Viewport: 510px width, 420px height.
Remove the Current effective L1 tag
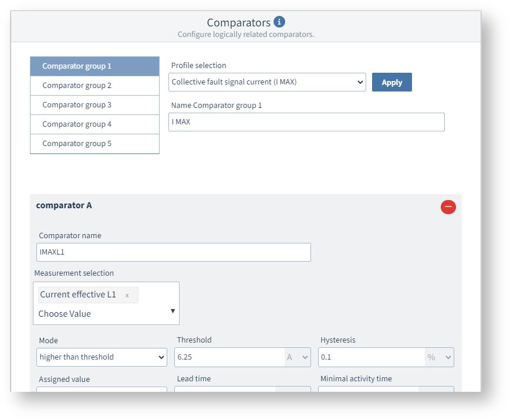pos(127,295)
